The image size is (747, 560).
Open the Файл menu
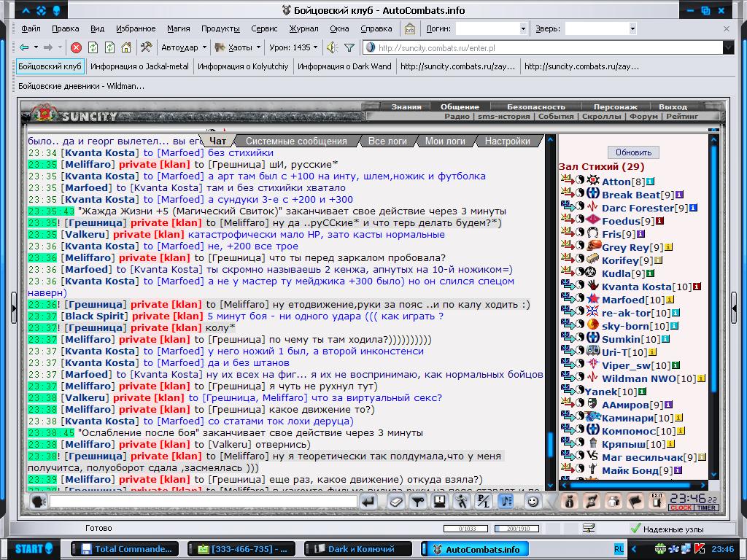[31, 28]
